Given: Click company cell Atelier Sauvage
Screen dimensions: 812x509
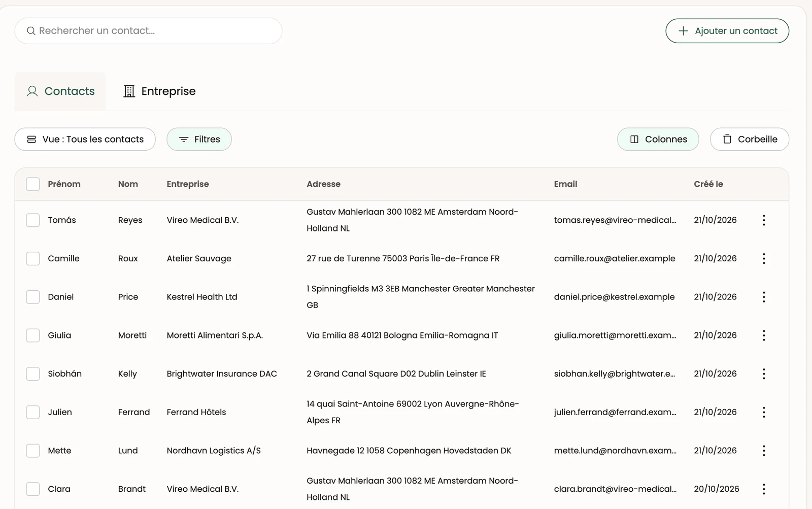Looking at the screenshot, I should pyautogui.click(x=199, y=258).
